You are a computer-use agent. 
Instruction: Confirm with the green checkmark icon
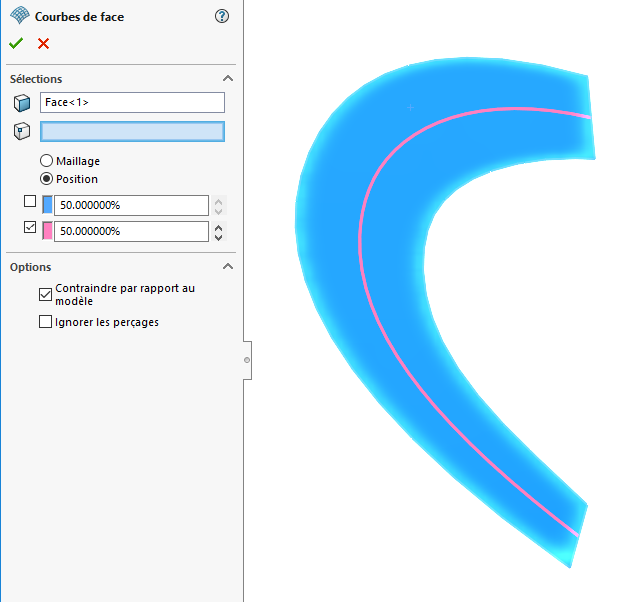point(16,43)
